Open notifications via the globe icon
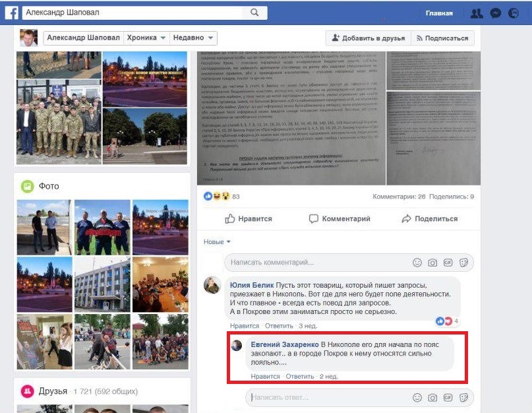 [x=514, y=13]
